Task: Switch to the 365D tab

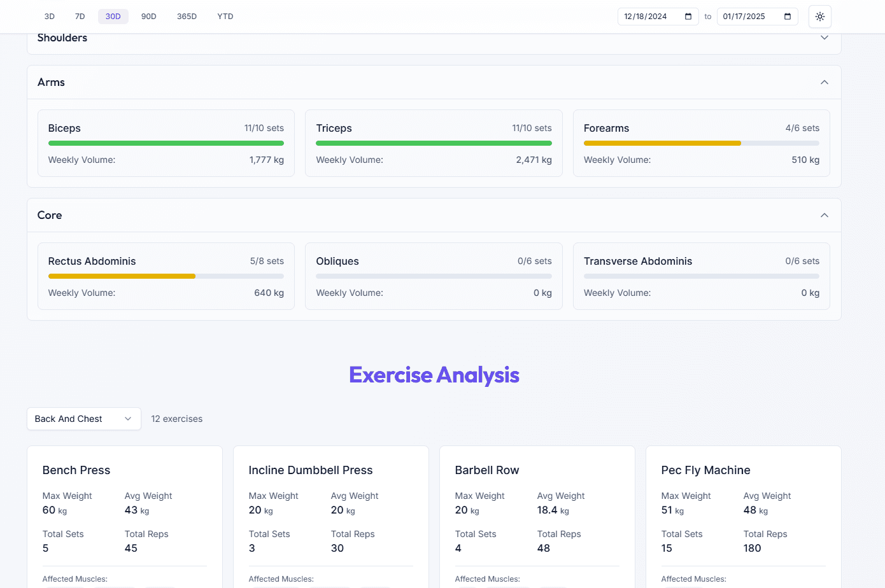Action: point(187,17)
